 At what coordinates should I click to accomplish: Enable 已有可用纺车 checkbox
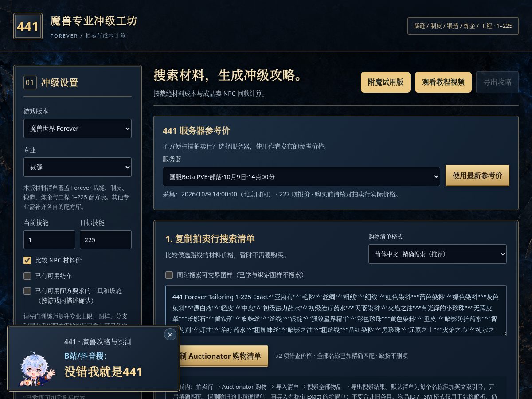click(x=27, y=276)
